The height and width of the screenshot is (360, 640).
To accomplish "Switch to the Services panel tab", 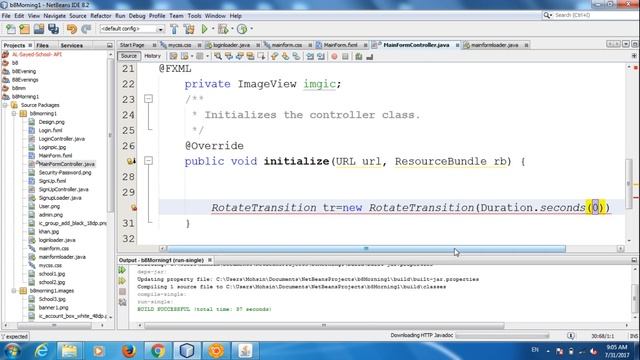I will (72, 45).
